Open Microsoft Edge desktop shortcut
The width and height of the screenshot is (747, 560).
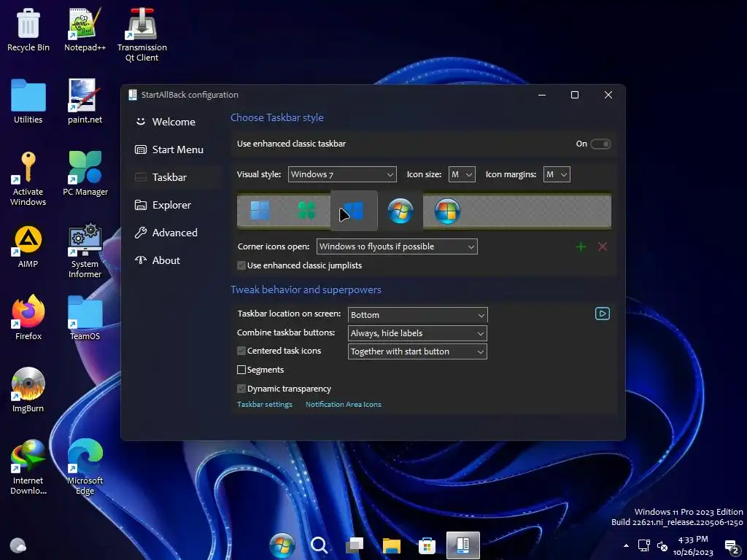(85, 467)
